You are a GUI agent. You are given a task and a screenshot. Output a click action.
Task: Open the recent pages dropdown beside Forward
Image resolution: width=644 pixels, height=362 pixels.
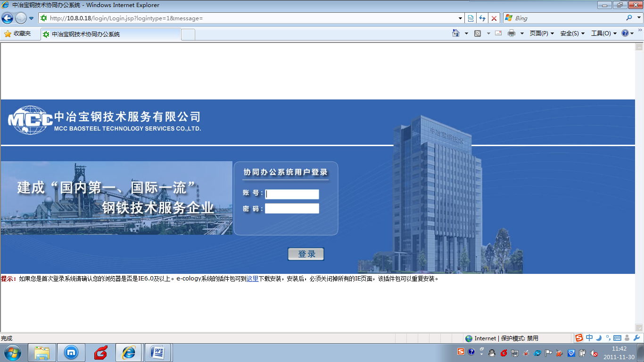pyautogui.click(x=31, y=18)
